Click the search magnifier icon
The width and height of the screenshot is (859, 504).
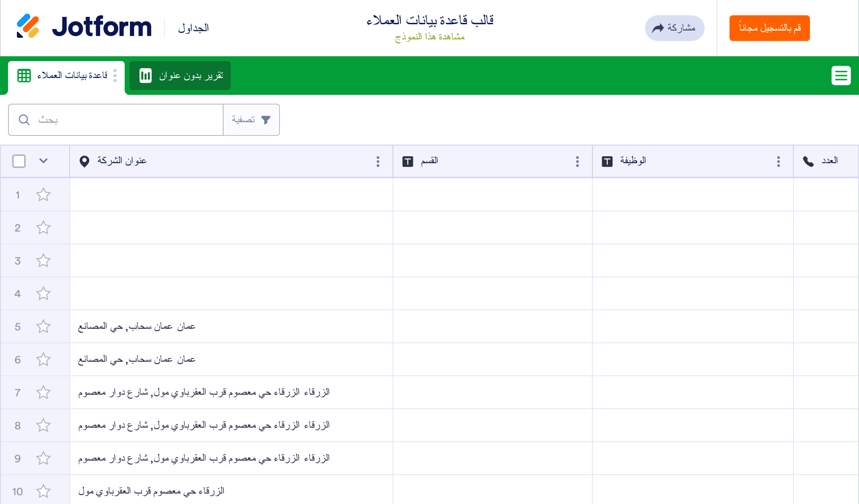pyautogui.click(x=24, y=120)
